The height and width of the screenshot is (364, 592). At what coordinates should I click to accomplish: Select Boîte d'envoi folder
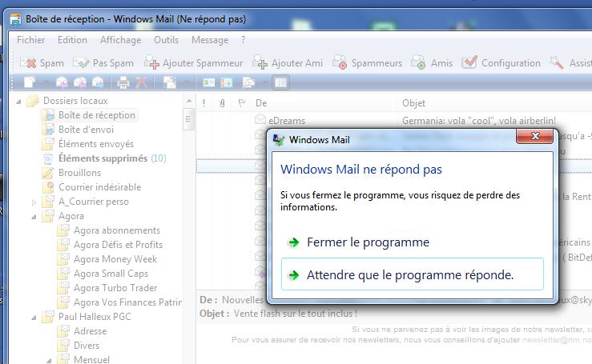(79, 130)
